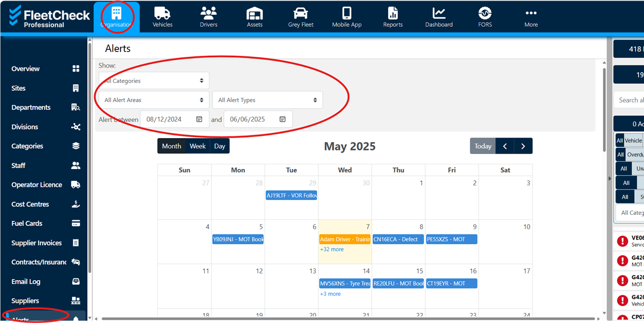Switch calendar to Week view
Viewport: 644px width, 323px height.
click(x=197, y=146)
